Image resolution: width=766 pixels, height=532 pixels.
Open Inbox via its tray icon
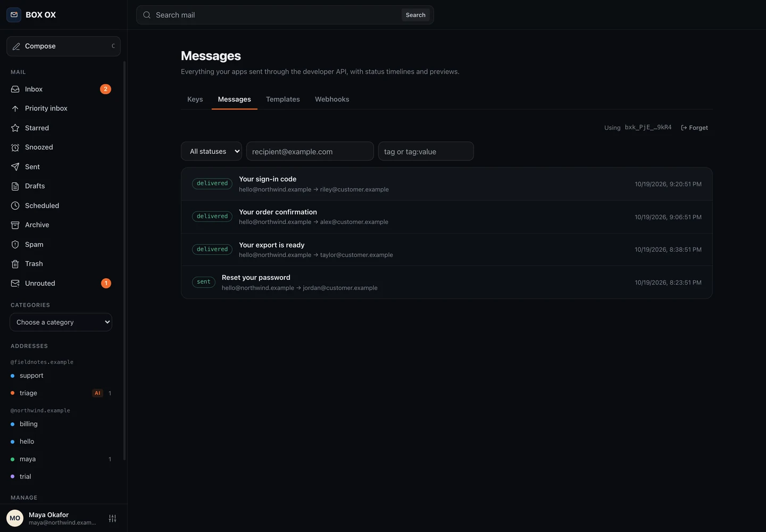click(x=15, y=89)
